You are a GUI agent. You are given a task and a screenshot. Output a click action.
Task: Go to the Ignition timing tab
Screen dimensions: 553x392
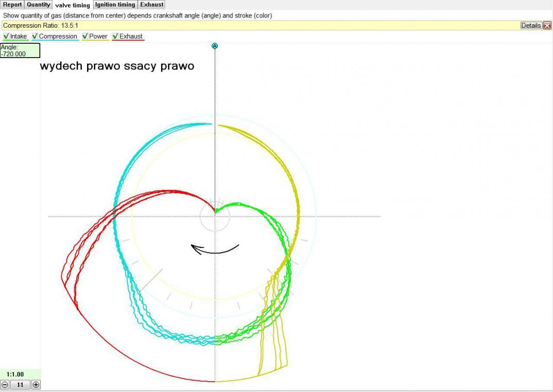(115, 5)
